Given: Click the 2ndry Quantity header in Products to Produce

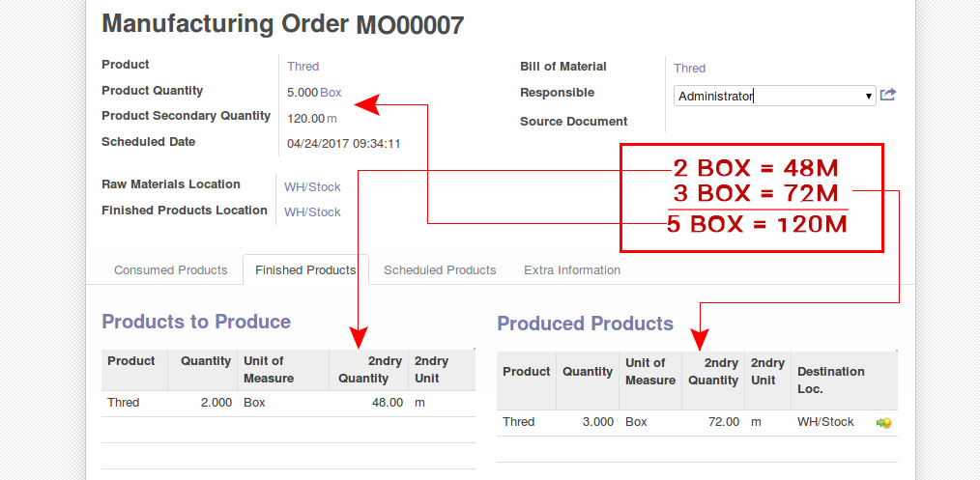Looking at the screenshot, I should (368, 370).
